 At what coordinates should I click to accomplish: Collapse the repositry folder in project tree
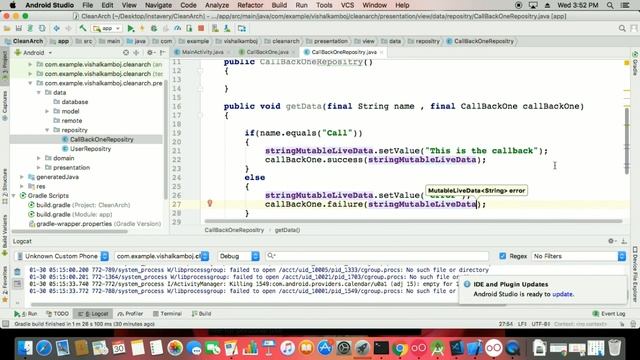(x=47, y=130)
